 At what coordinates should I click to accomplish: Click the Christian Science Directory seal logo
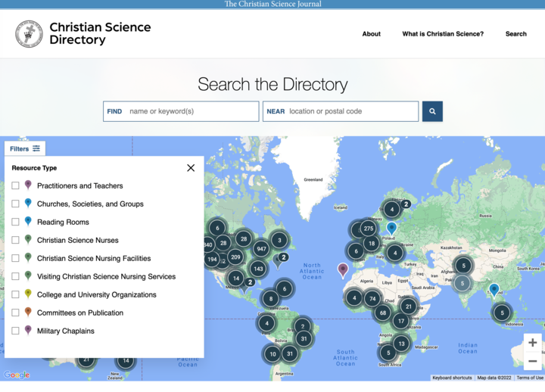click(30, 34)
